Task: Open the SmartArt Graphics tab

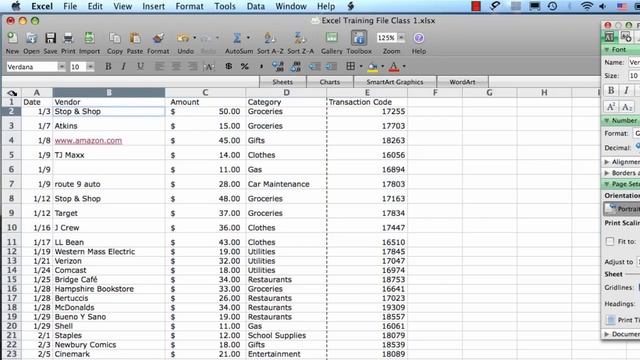Action: (x=395, y=82)
